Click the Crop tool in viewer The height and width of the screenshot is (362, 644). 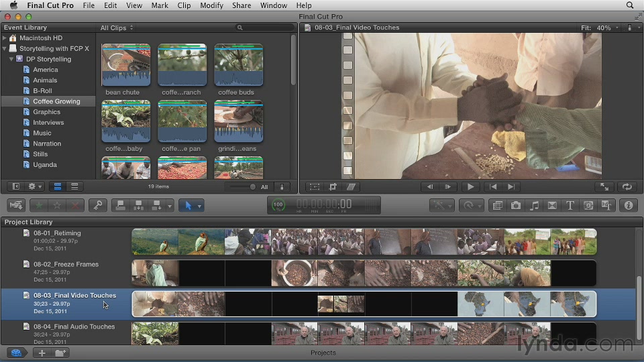click(333, 187)
